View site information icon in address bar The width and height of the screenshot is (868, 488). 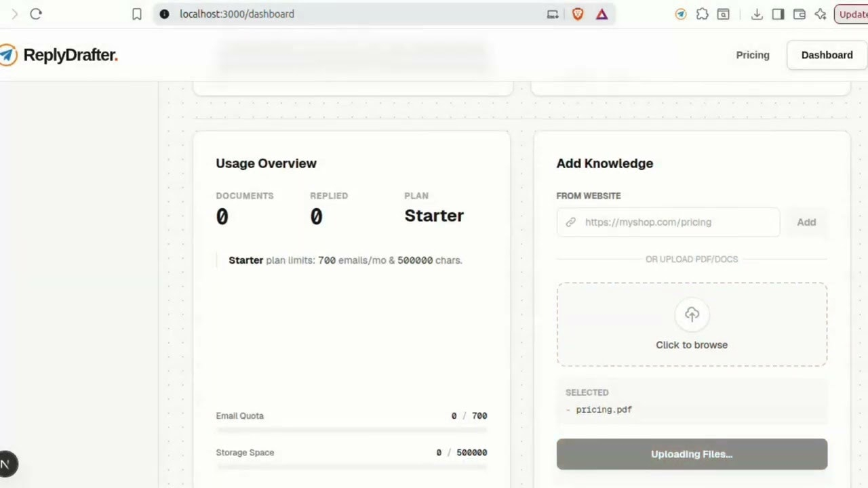164,14
